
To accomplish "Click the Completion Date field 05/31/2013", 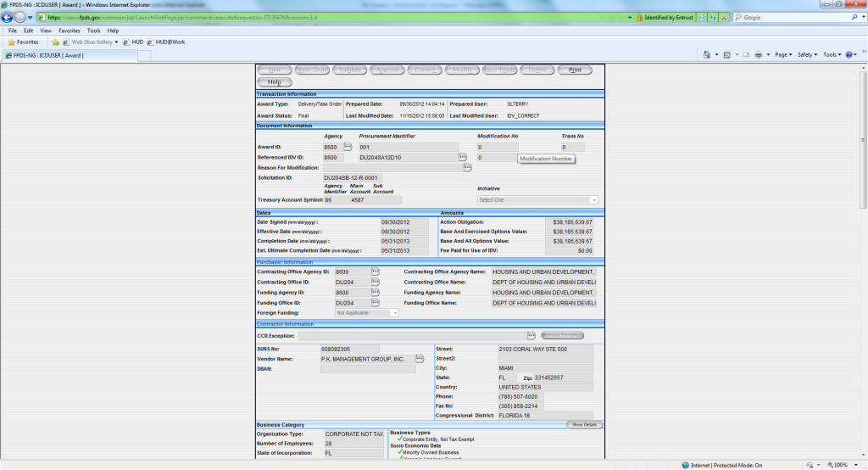I will tap(404, 241).
